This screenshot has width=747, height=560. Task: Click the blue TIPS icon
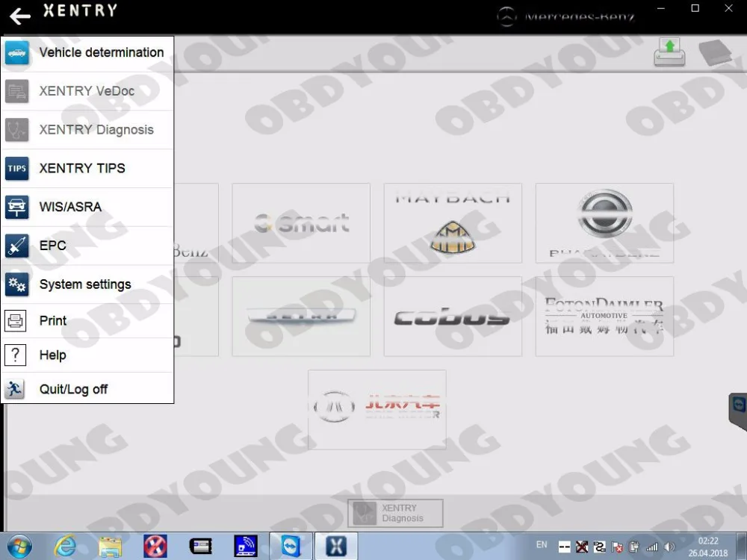(16, 169)
